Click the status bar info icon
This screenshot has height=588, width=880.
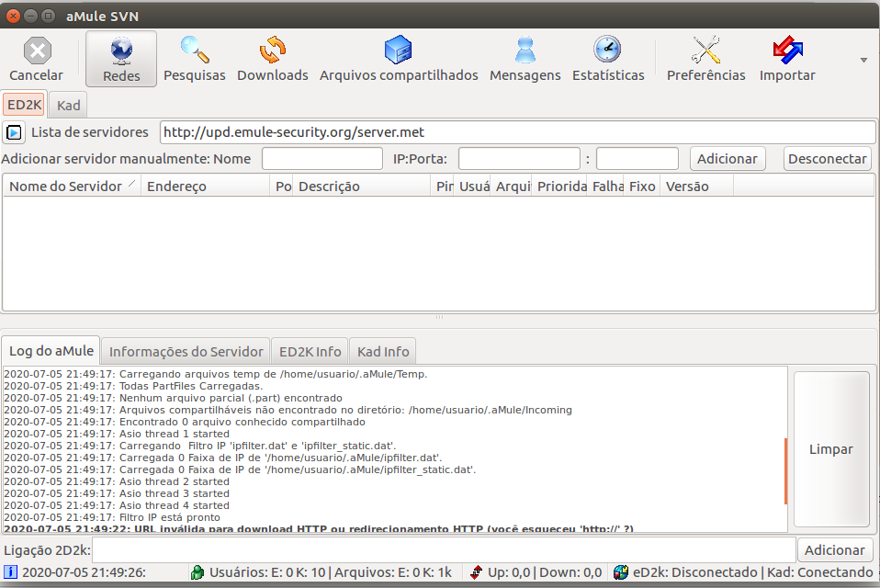11,572
